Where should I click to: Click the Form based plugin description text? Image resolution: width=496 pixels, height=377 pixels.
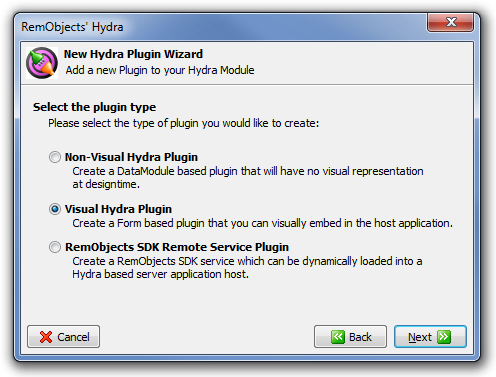[x=262, y=223]
